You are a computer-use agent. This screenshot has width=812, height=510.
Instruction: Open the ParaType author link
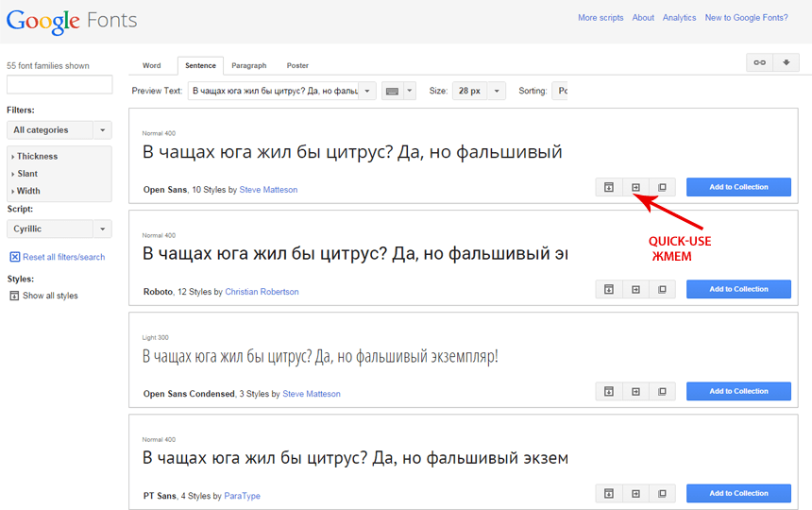[x=242, y=496]
